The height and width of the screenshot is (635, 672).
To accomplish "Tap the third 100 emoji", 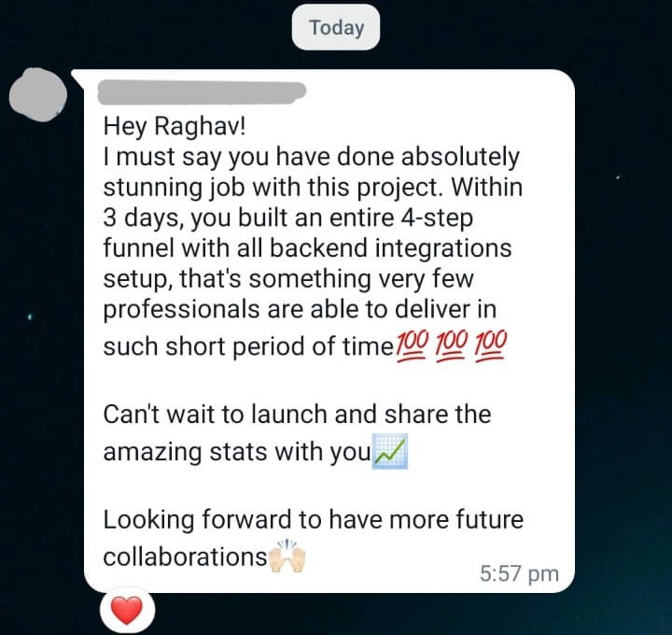I will tap(491, 346).
